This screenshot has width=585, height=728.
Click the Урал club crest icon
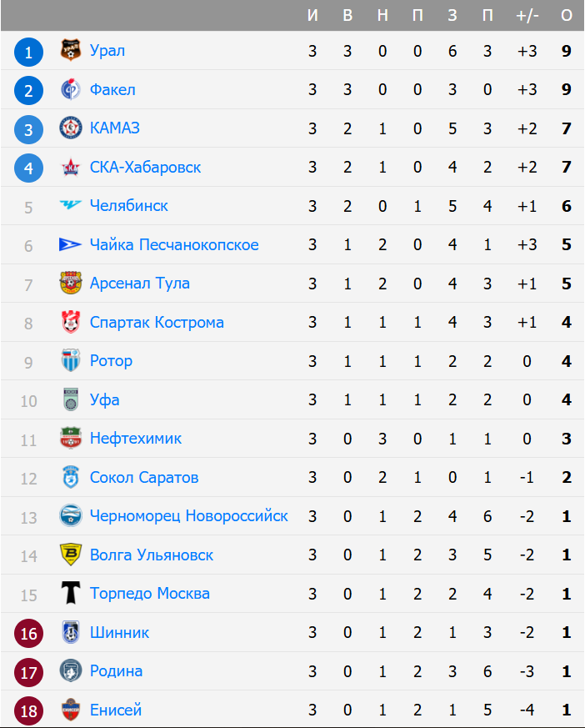coord(71,51)
